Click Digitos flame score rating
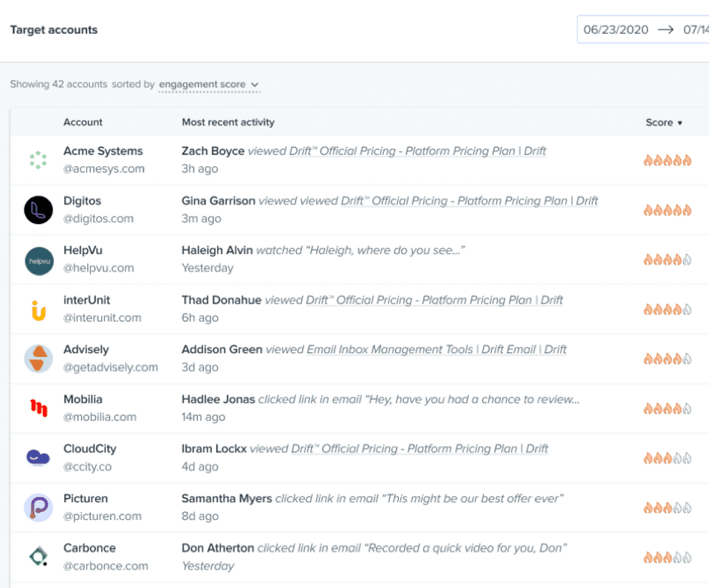The image size is (709, 588). [x=668, y=210]
